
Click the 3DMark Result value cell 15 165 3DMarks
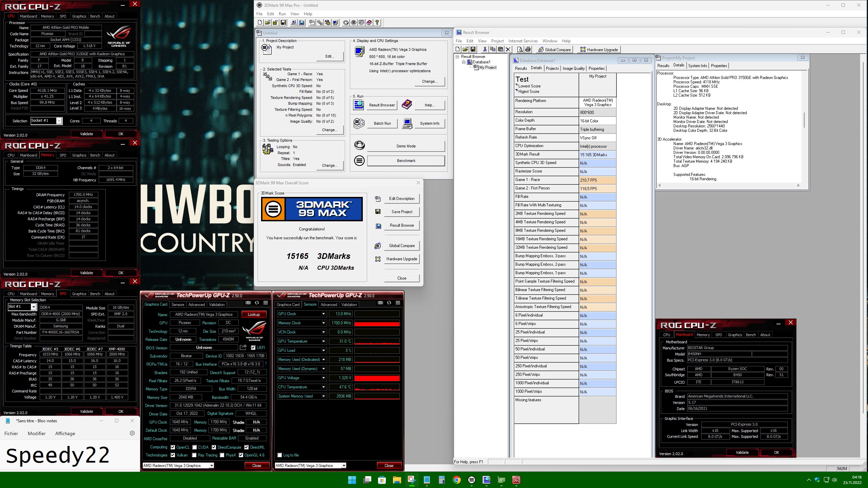click(x=597, y=155)
